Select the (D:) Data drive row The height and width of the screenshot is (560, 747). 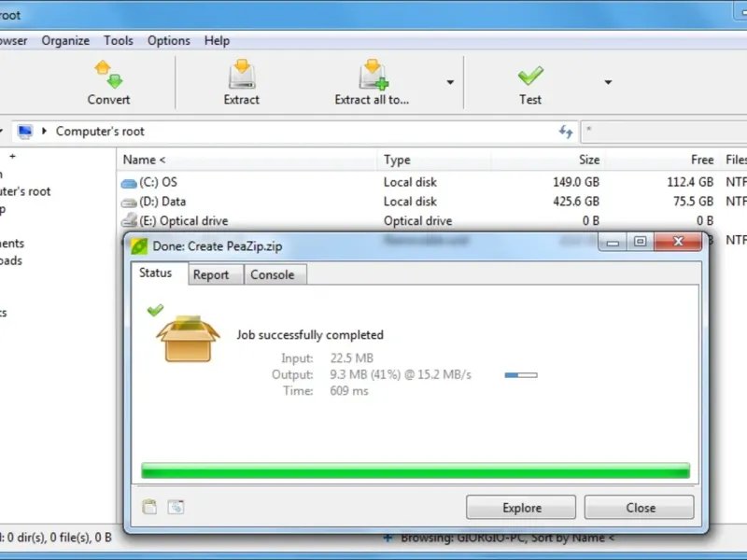(x=431, y=202)
